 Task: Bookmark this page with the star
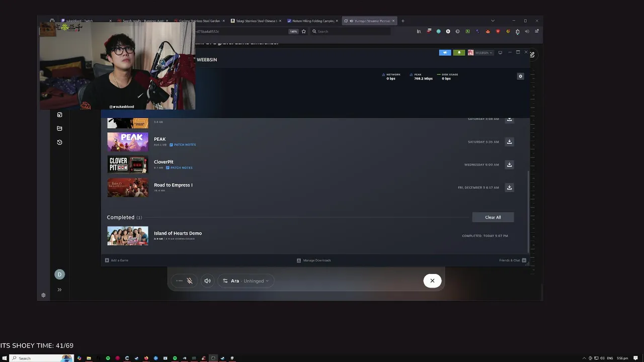point(303,31)
